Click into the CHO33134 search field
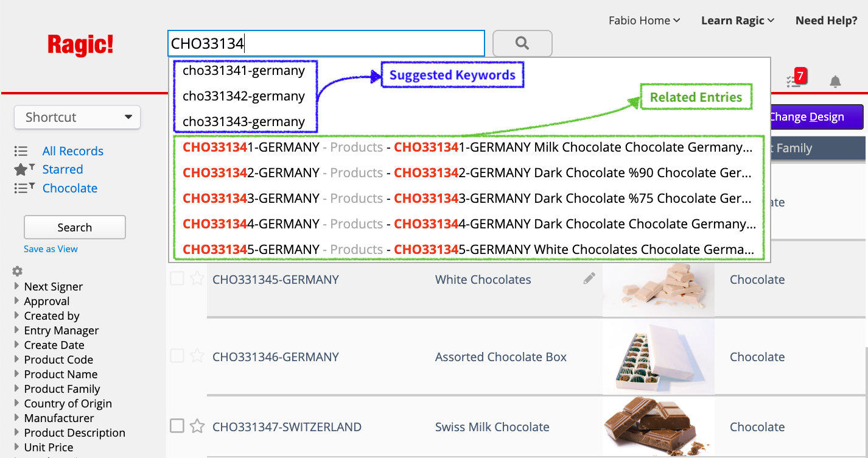The width and height of the screenshot is (868, 458). pyautogui.click(x=326, y=43)
